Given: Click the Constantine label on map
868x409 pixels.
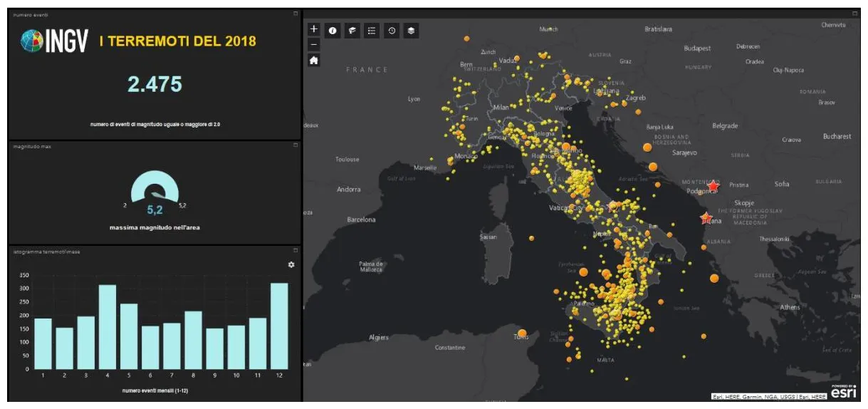Looking at the screenshot, I should (450, 348).
